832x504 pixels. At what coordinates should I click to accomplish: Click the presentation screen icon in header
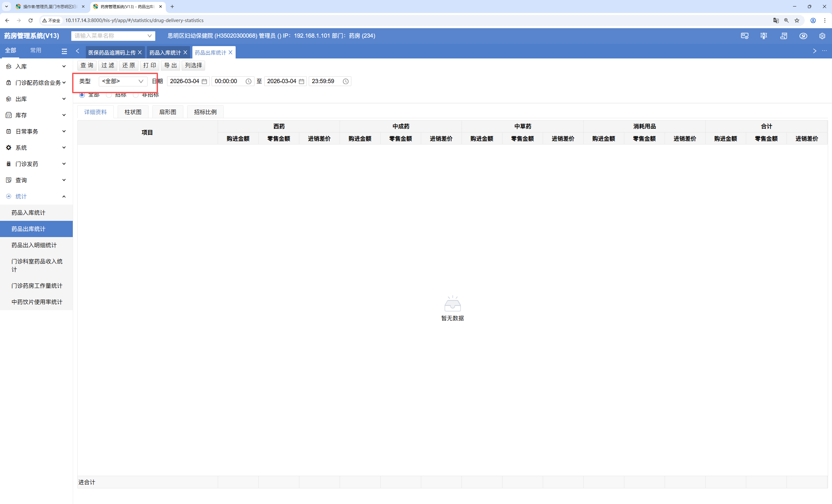tap(764, 36)
